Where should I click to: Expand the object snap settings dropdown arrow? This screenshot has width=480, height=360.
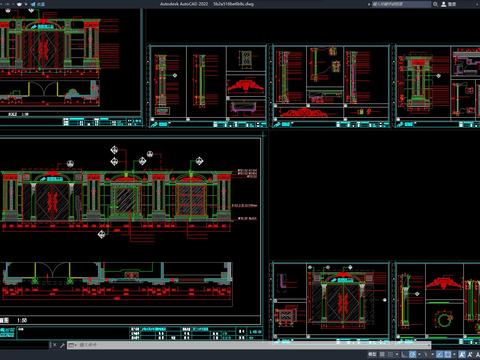click(x=454, y=354)
